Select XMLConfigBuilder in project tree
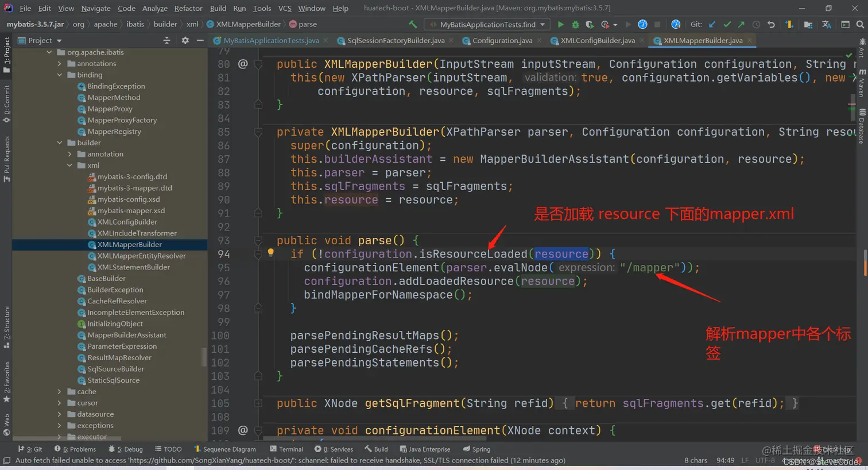Viewport: 868px width, 470px height. [x=127, y=222]
